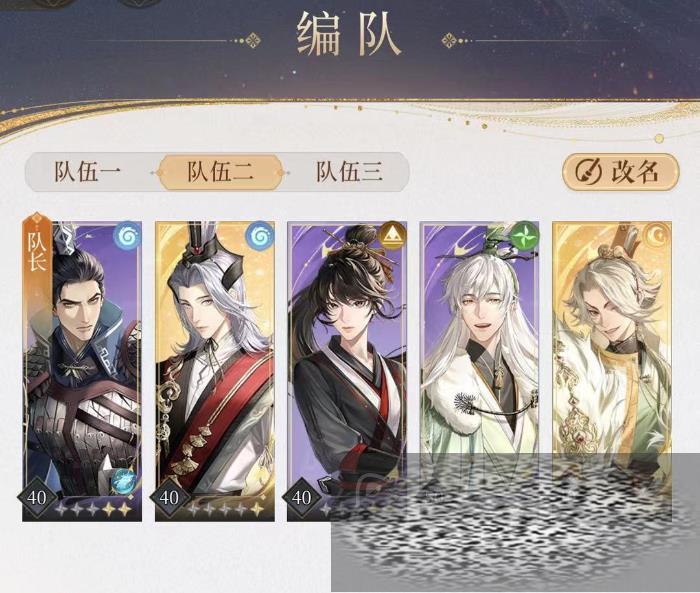Switch to the 队伍一 tab
Screen dimensions: 700x593
click(88, 172)
